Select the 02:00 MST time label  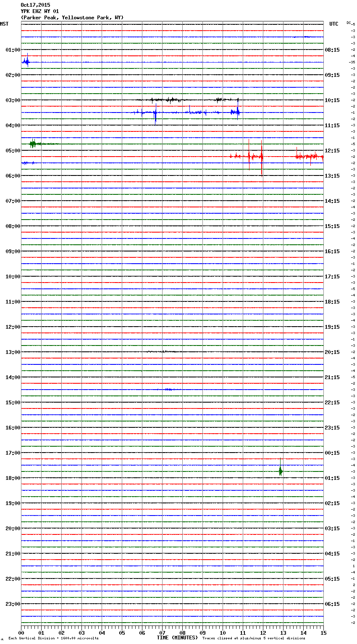click(13, 75)
